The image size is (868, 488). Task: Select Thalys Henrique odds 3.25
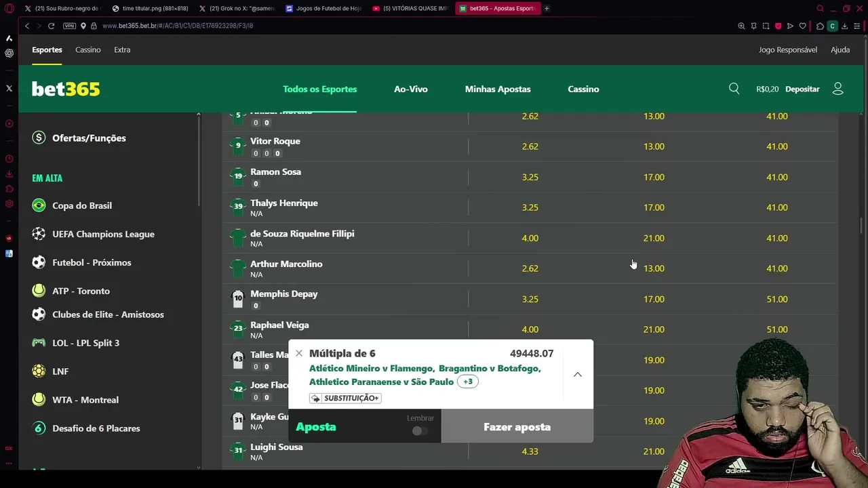pos(530,207)
